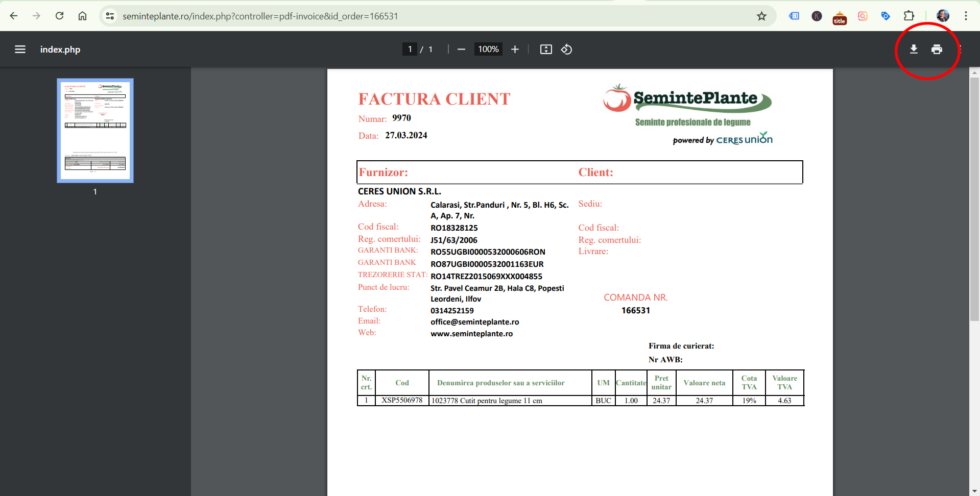Click product row Cutit pentru legume 11 cm

487,401
